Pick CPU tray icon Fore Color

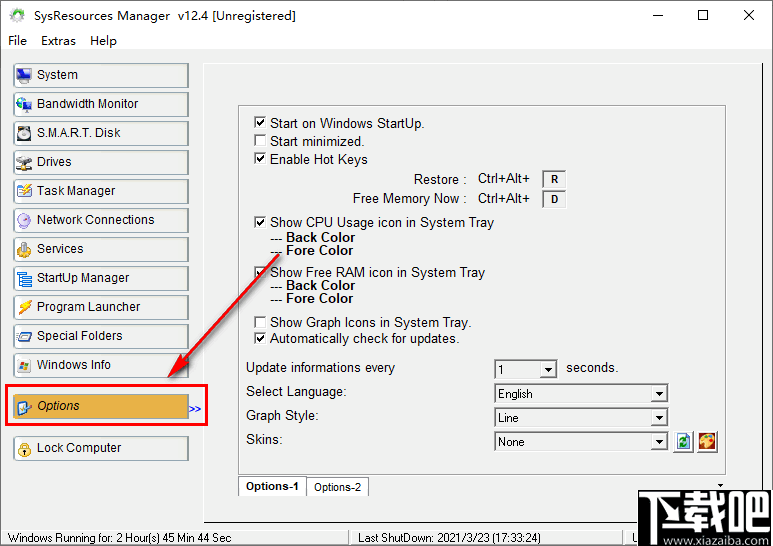(x=319, y=251)
